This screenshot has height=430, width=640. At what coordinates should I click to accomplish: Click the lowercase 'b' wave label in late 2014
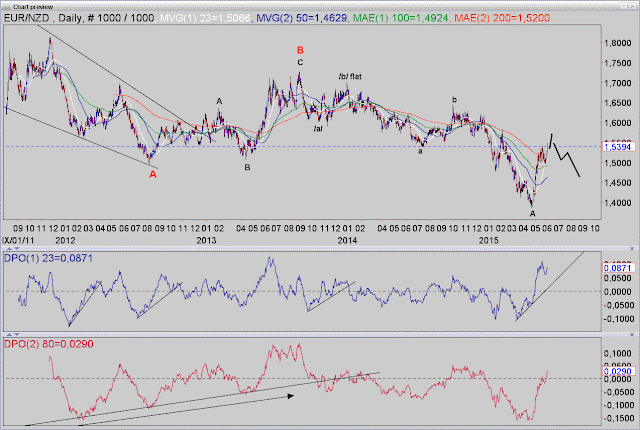click(454, 100)
